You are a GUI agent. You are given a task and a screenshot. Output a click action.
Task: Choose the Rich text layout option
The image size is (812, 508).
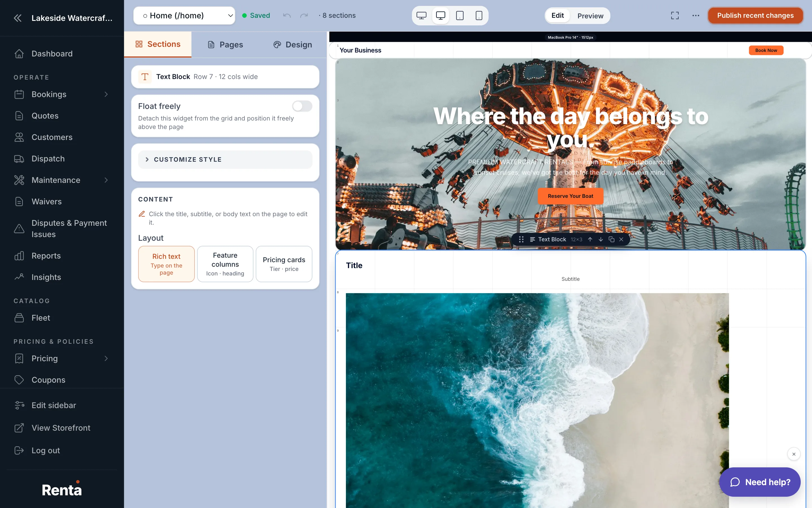(x=166, y=264)
